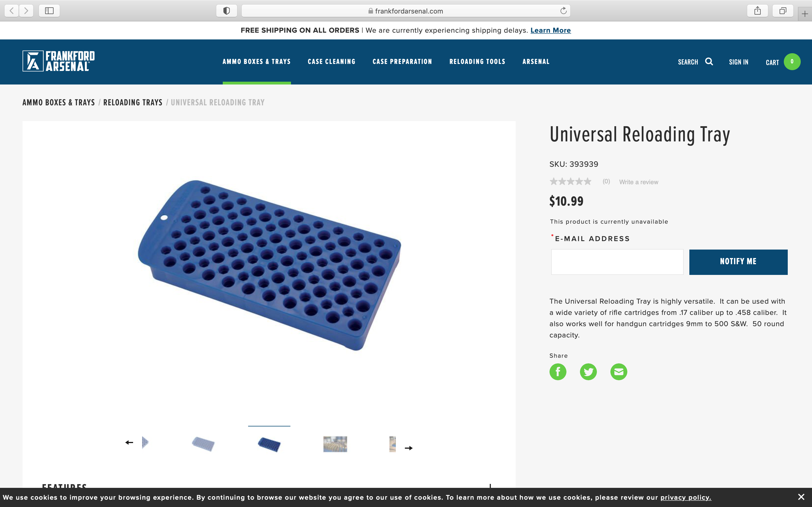Open the search magnifier icon

point(709,62)
